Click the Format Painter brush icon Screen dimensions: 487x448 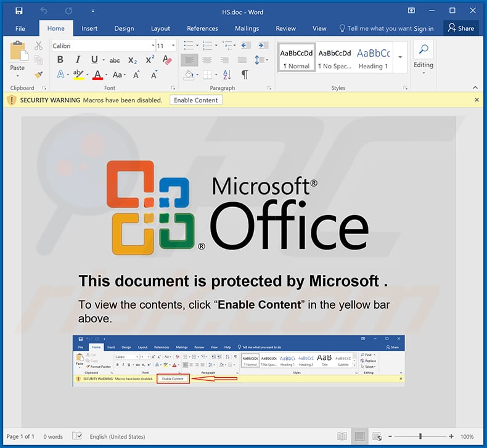tap(38, 75)
